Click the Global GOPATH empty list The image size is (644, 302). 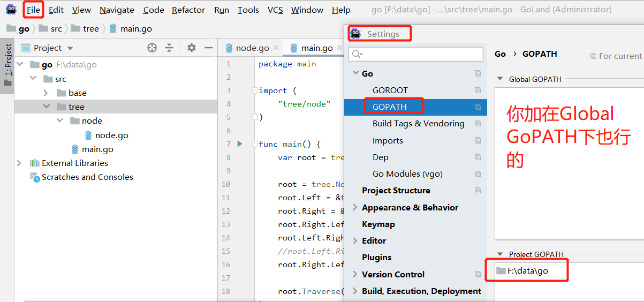[x=569, y=163]
